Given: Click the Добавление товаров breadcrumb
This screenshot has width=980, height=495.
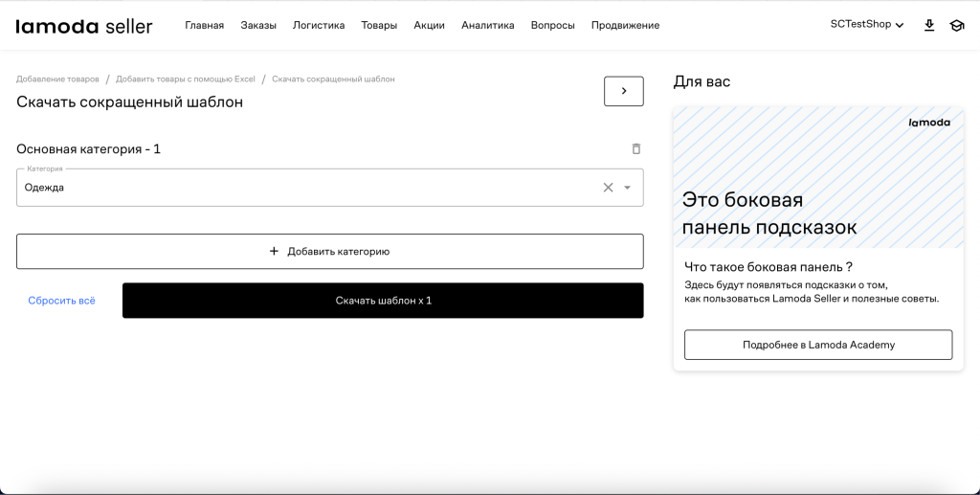Looking at the screenshot, I should click(56, 79).
